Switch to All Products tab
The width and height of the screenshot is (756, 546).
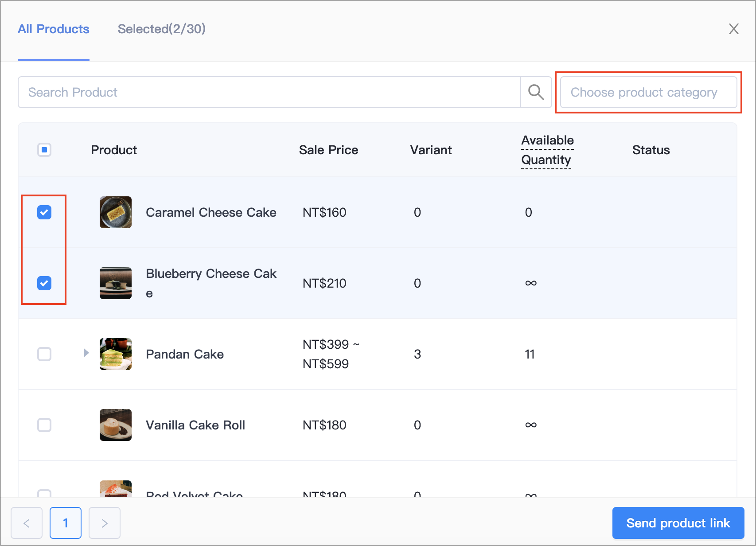click(x=54, y=29)
